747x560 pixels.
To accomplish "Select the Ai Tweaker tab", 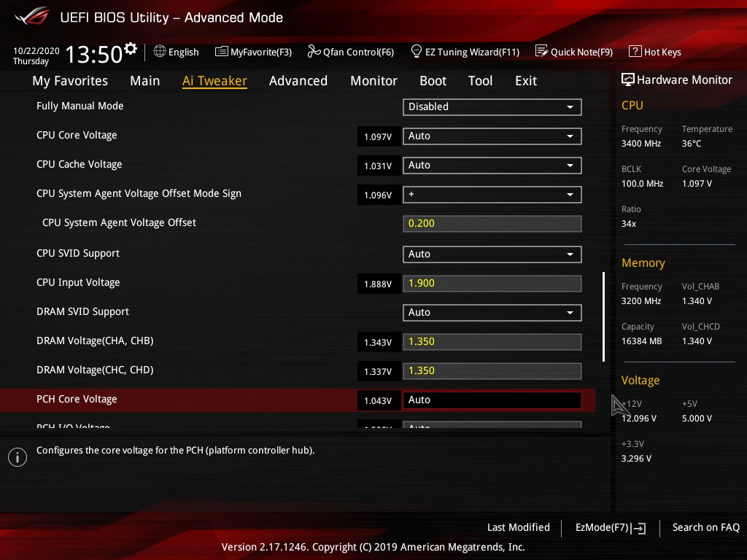I will pyautogui.click(x=214, y=80).
